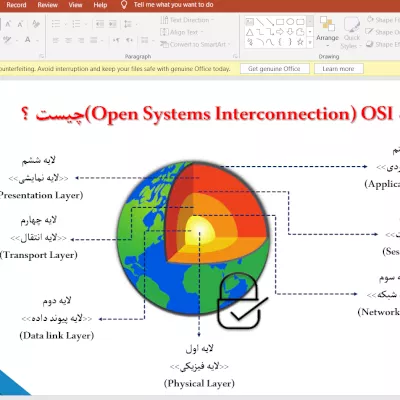
Task: Select the straight Line shape
Action: coord(260,22)
